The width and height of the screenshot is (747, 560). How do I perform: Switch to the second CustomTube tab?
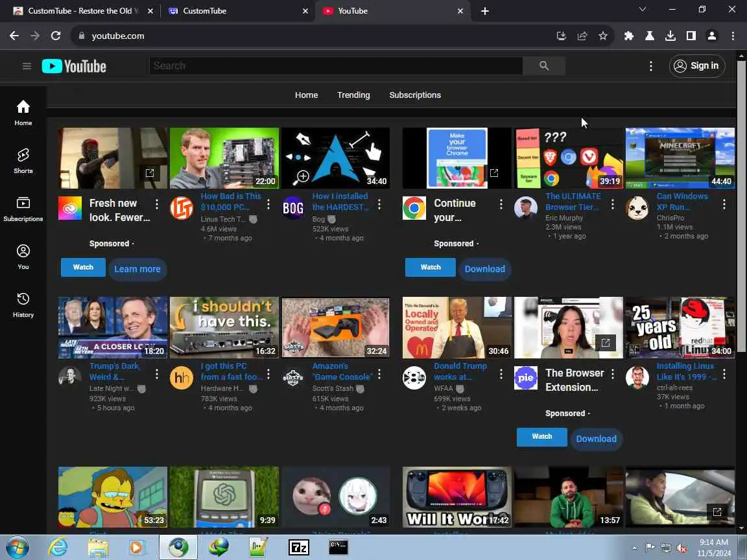[x=237, y=11]
